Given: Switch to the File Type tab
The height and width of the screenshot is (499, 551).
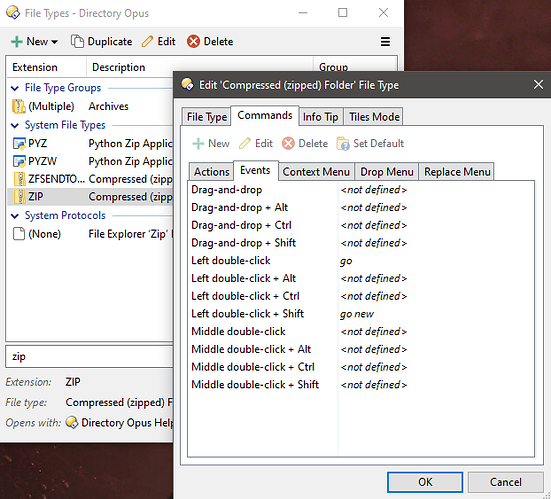Looking at the screenshot, I should click(x=206, y=117).
